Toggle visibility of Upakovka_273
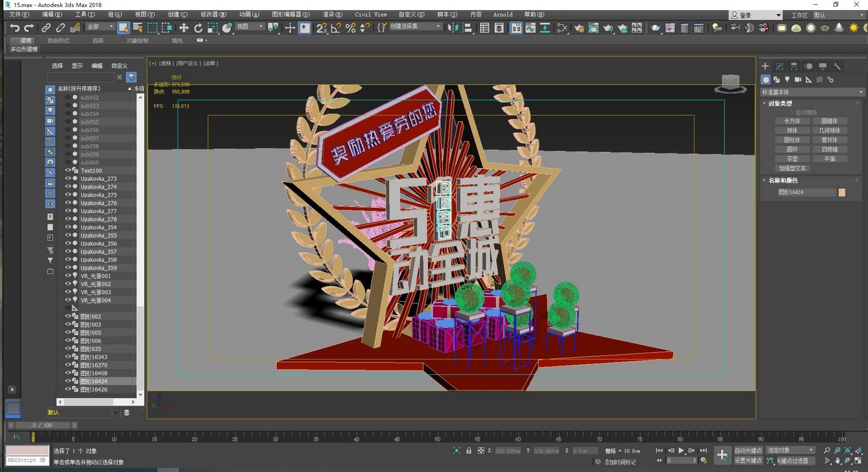Screen dimensions: 868x472 [68, 179]
